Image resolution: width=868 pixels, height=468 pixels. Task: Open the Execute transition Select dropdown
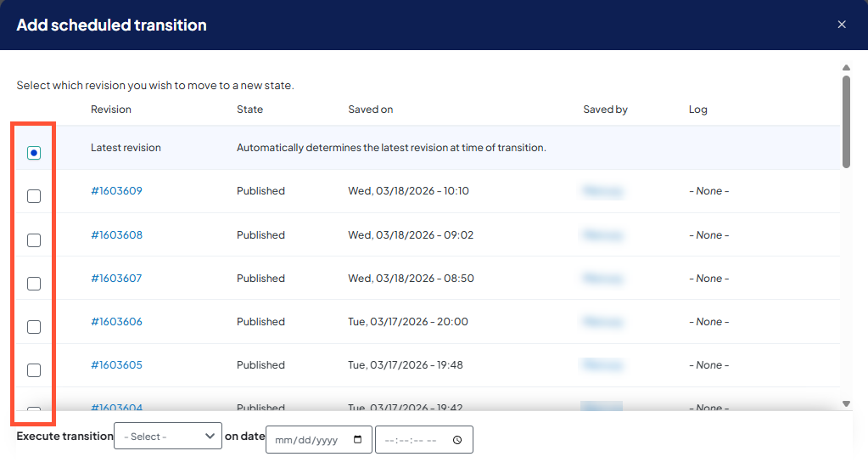pos(168,436)
